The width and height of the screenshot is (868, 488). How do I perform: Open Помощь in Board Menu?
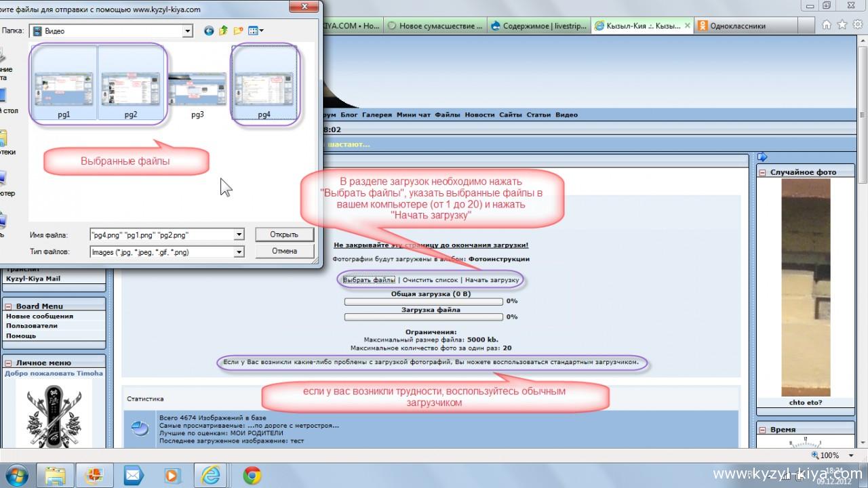pos(21,335)
